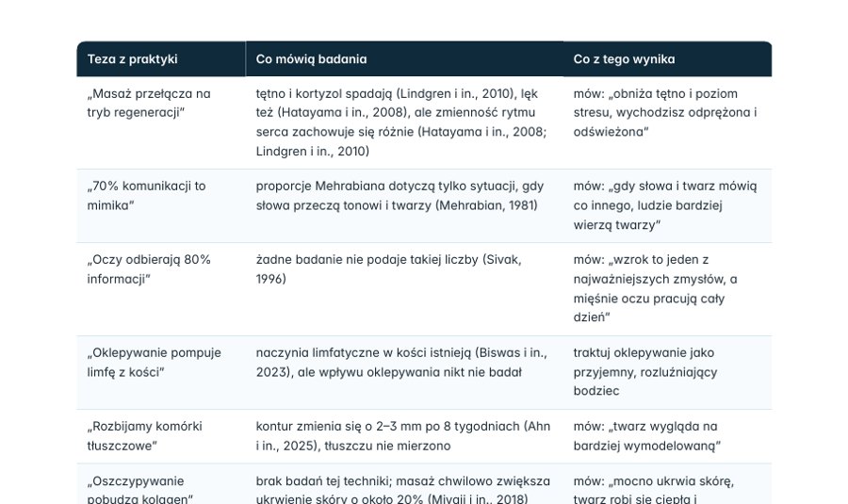This screenshot has height=504, width=848.
Task: Click the cell citing Miyaji i in., 2018
Action: 404,484
